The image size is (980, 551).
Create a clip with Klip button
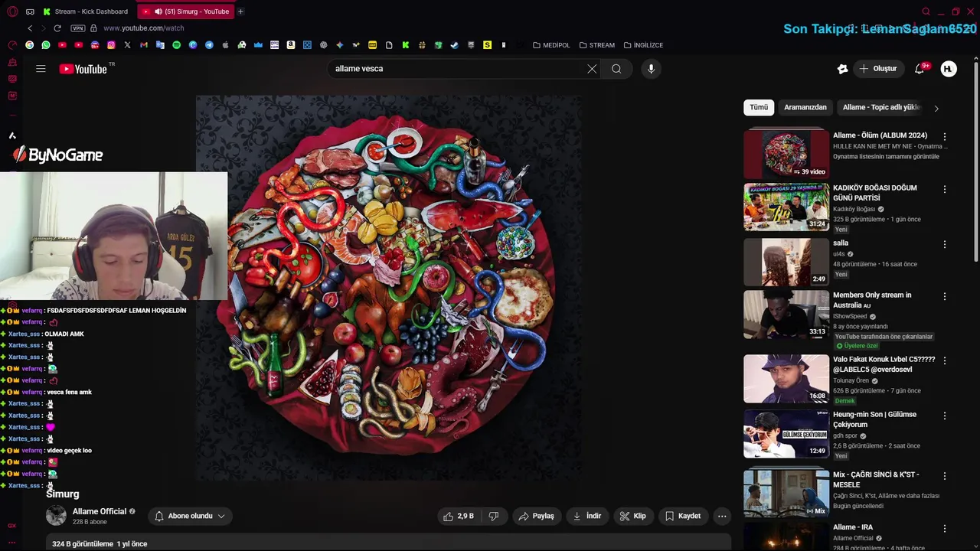(632, 517)
